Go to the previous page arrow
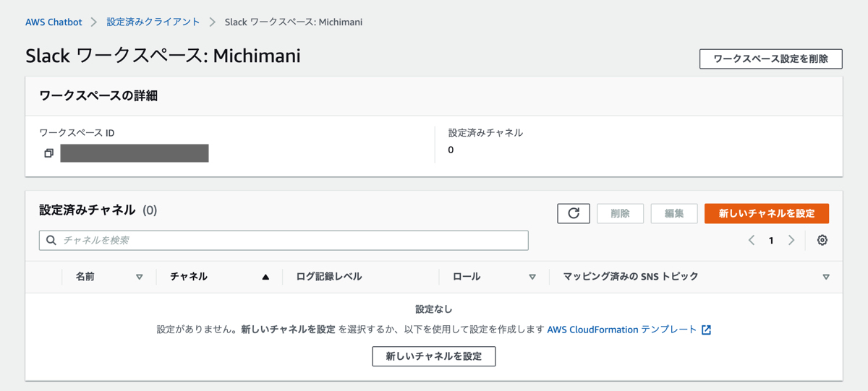 point(752,241)
